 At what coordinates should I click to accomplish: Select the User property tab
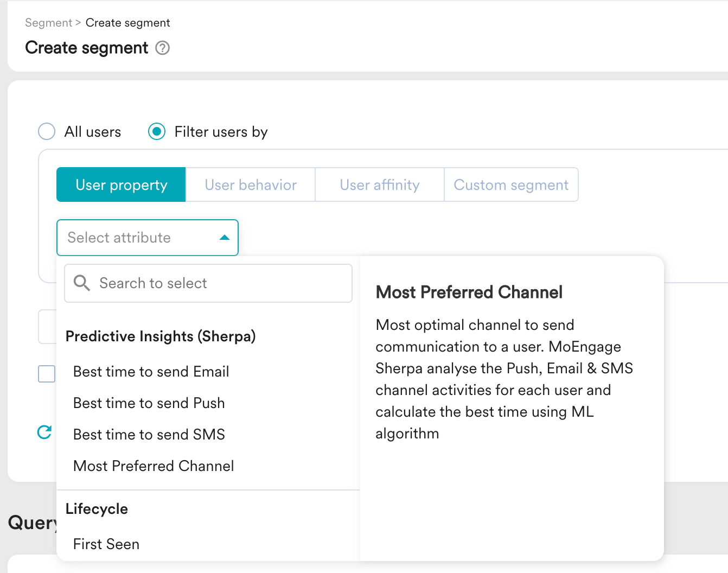[121, 185]
